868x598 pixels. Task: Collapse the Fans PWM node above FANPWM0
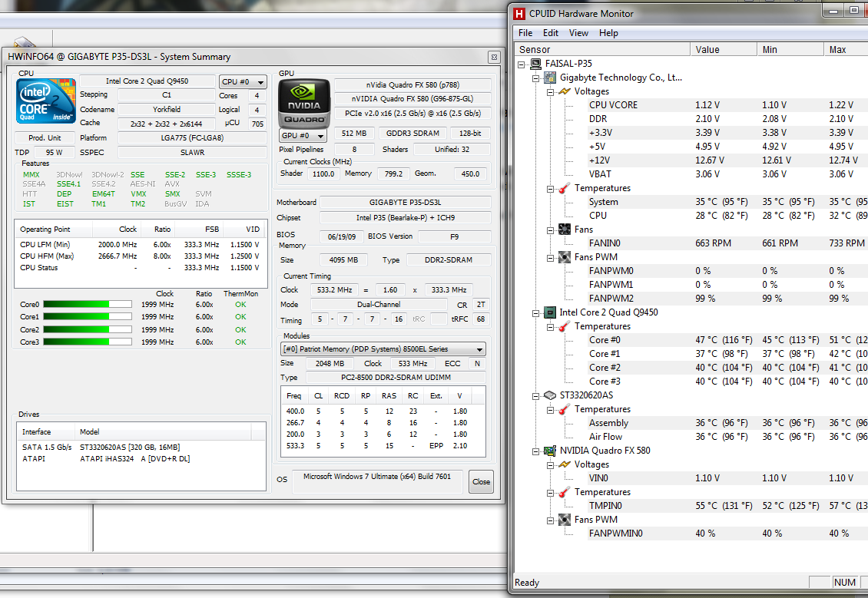coord(550,258)
